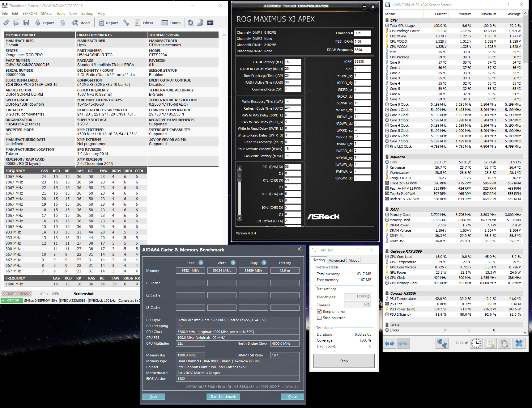Open the Backup menu in Thaiphoon Burner
Screen dimensions: 532x408
click(87, 14)
